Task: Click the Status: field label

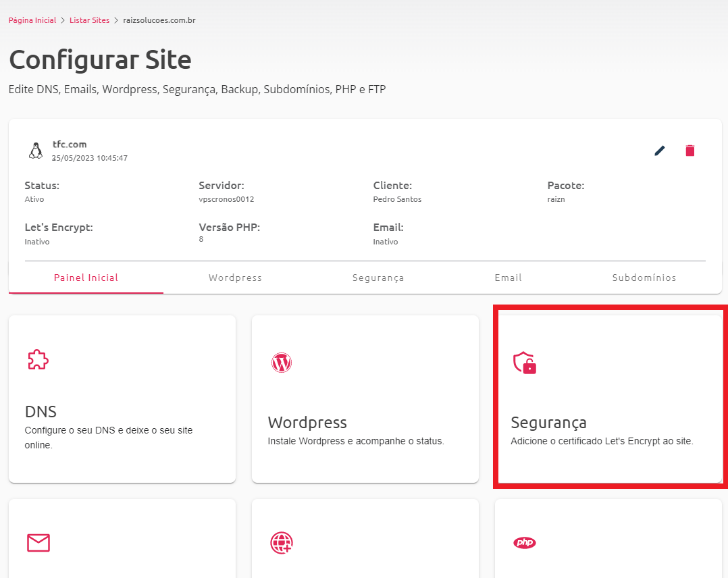Action: click(43, 186)
